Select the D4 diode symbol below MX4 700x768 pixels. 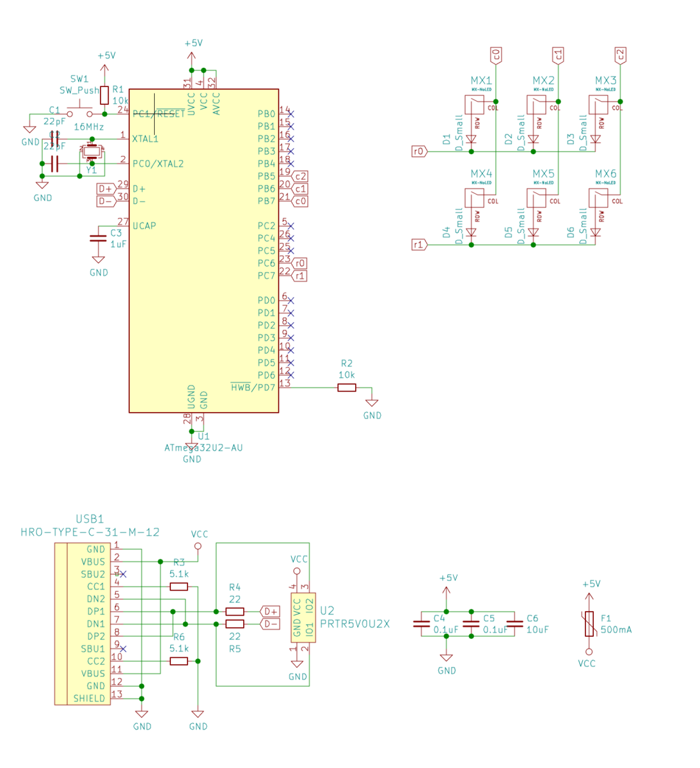point(472,232)
